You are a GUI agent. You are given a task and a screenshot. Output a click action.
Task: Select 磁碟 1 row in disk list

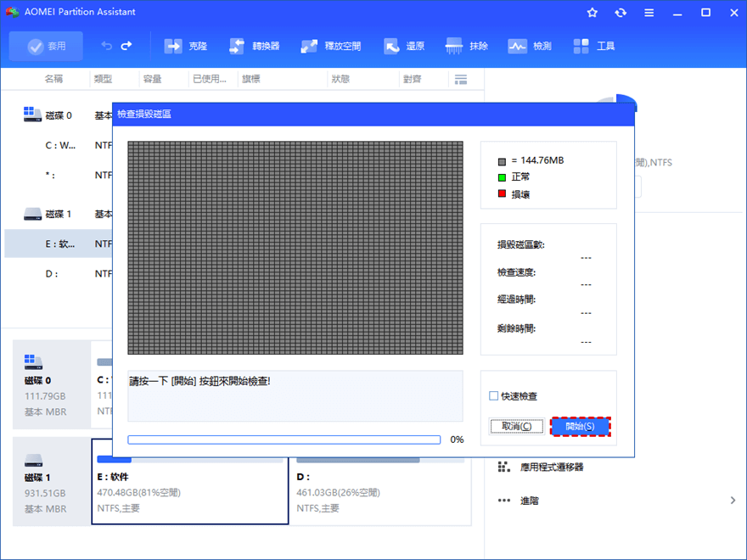(58, 214)
